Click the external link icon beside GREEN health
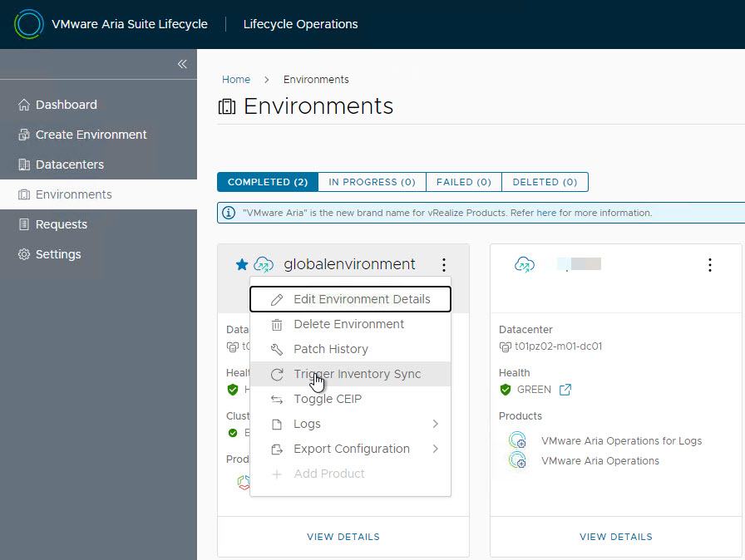745x560 pixels. point(565,389)
